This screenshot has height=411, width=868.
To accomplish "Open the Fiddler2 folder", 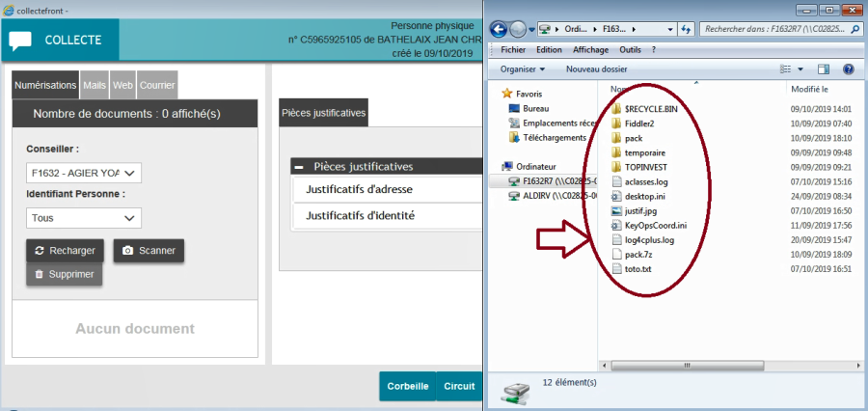I will point(638,123).
